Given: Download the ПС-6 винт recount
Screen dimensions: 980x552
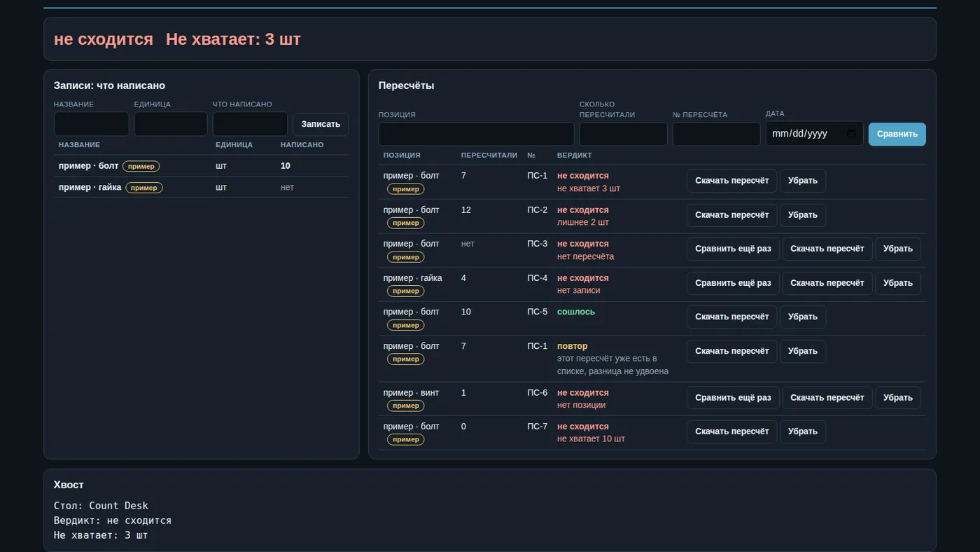Looking at the screenshot, I should 827,398.
